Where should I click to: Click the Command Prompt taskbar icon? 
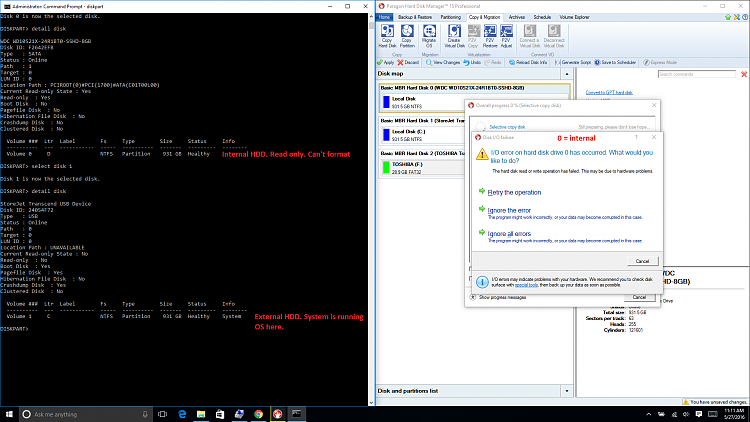(297, 414)
